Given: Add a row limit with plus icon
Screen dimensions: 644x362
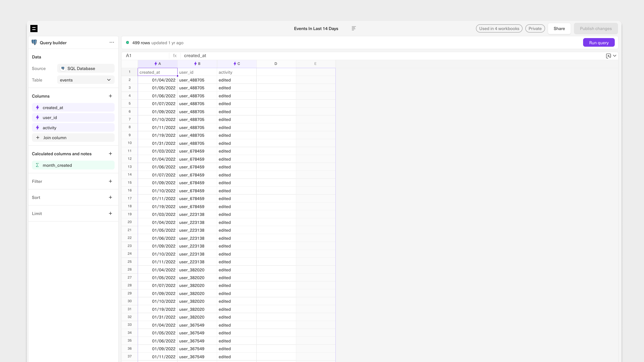Looking at the screenshot, I should click(110, 213).
